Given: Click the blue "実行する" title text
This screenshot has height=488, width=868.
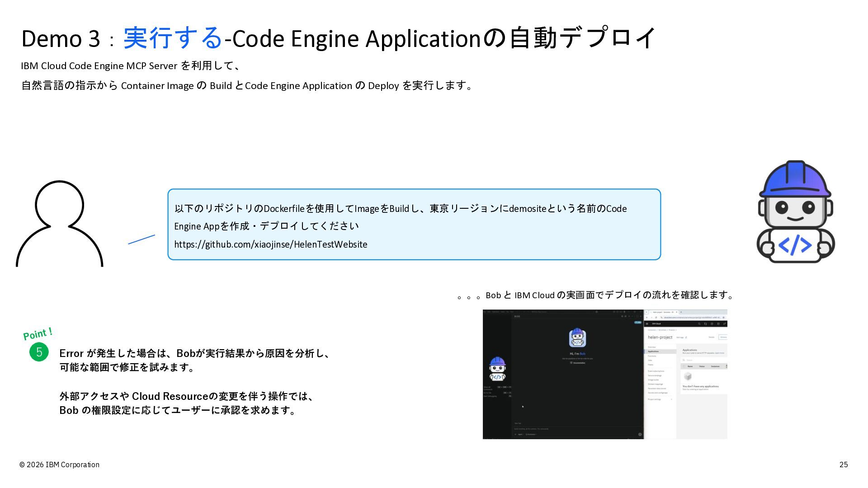Looking at the screenshot, I should coord(173,38).
